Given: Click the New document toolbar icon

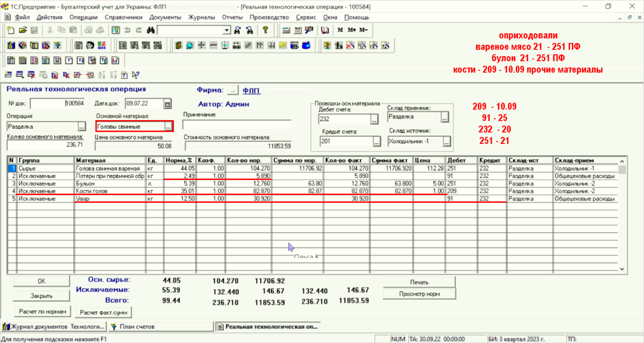Looking at the screenshot, I should pos(10,30).
